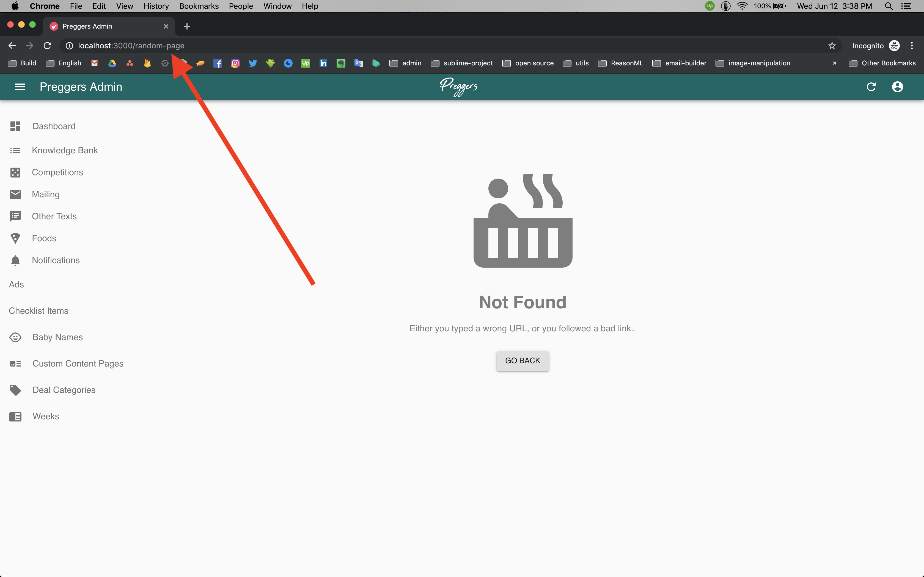Open the Gmail bookmark icon
Viewport: 924px width, 577px height.
[x=94, y=63]
